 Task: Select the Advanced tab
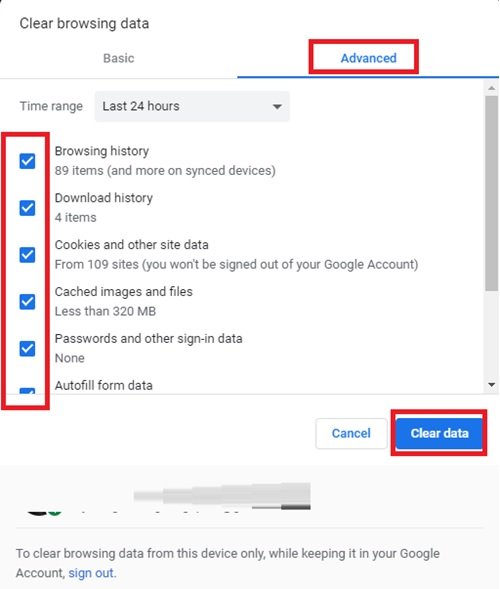(369, 58)
